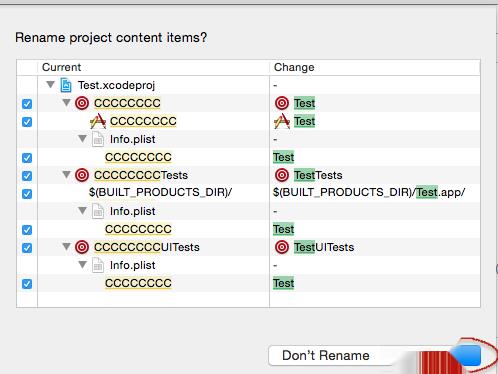Click the TestUITests target icon in Change column
The height and width of the screenshot is (374, 498).
click(x=282, y=247)
